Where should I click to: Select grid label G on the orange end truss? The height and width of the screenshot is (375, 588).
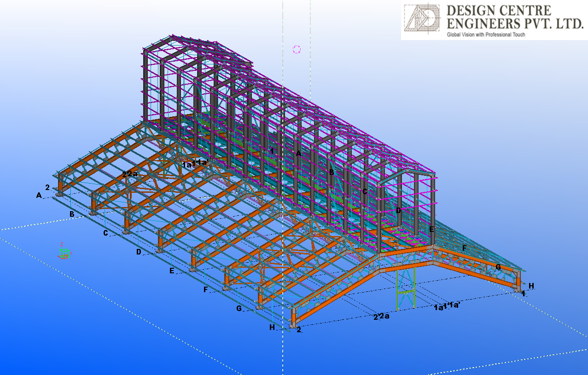(498, 267)
